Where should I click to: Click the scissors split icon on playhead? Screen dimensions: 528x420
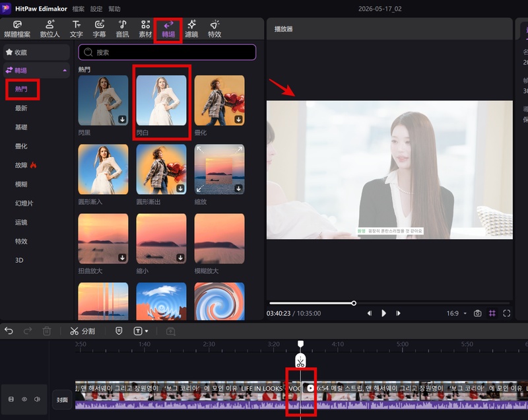click(300, 361)
